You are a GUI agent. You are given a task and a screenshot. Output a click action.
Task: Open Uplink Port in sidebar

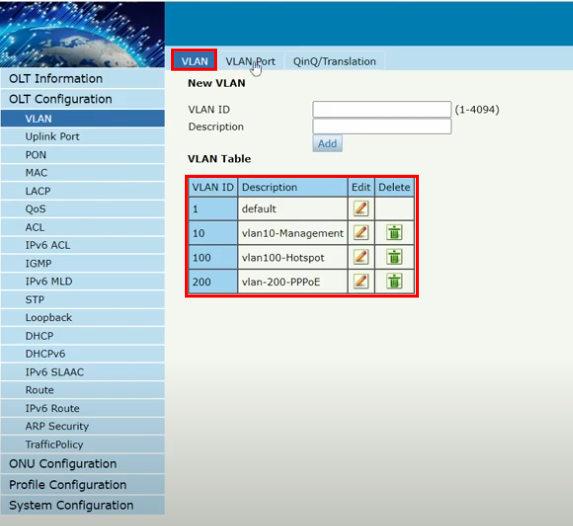pyautogui.click(x=83, y=137)
